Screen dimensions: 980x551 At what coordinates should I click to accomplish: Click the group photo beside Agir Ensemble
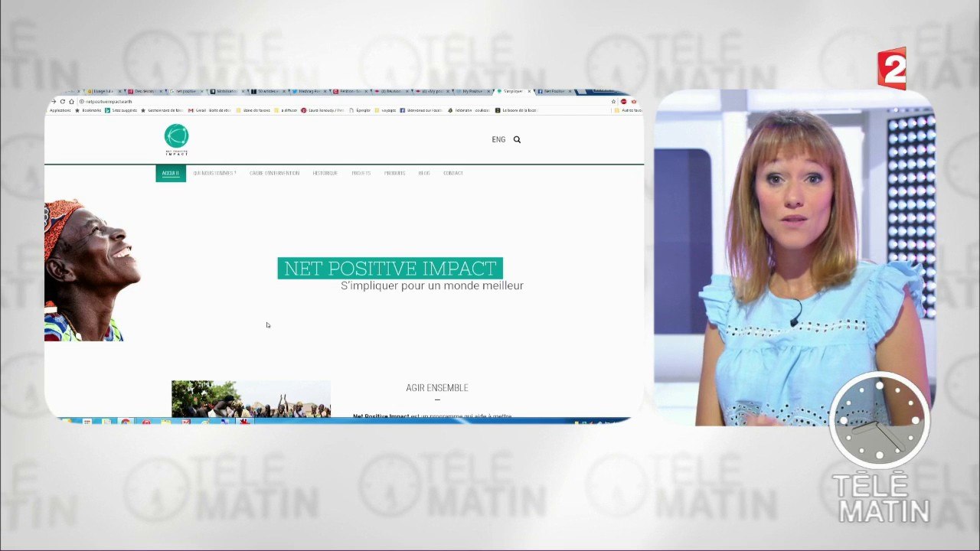click(x=251, y=399)
